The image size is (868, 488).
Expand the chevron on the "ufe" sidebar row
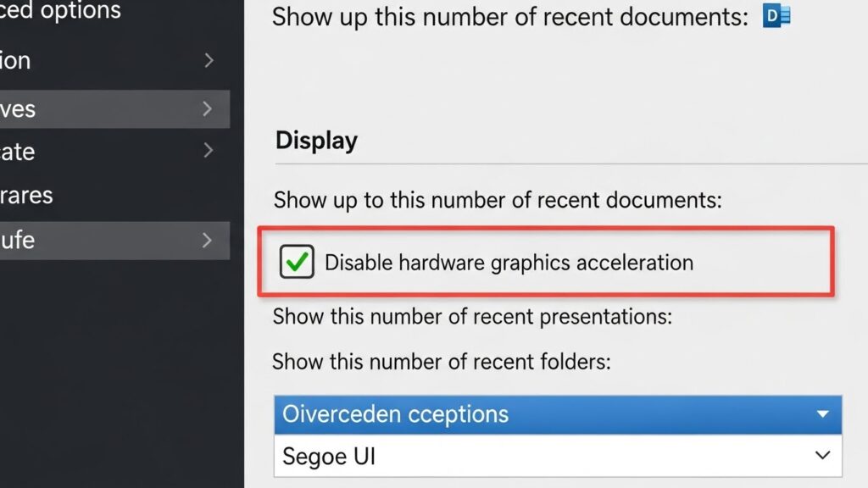click(208, 240)
